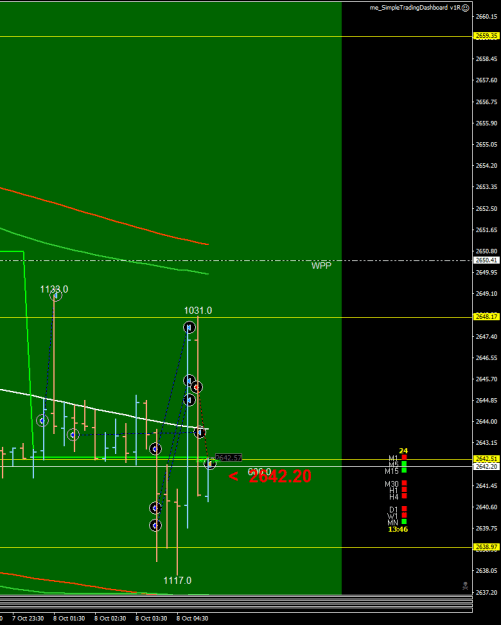Click the red H1 trend square
501x625 pixels.
click(404, 489)
